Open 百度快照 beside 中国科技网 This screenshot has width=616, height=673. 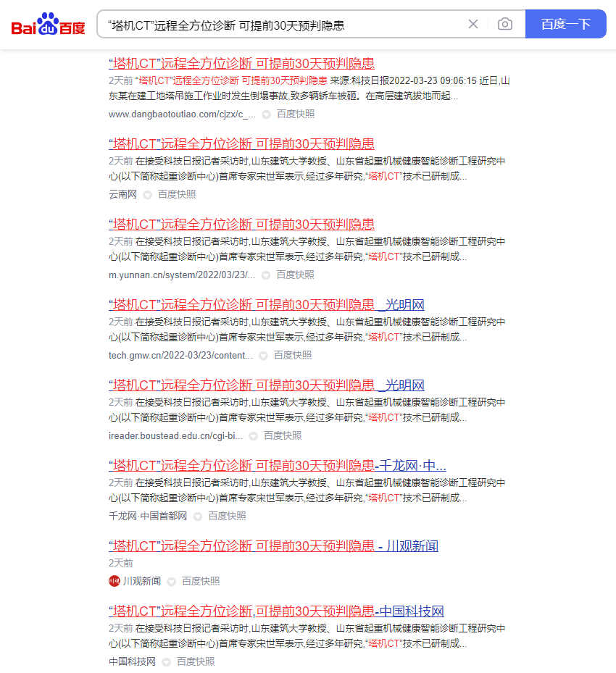[x=196, y=661]
